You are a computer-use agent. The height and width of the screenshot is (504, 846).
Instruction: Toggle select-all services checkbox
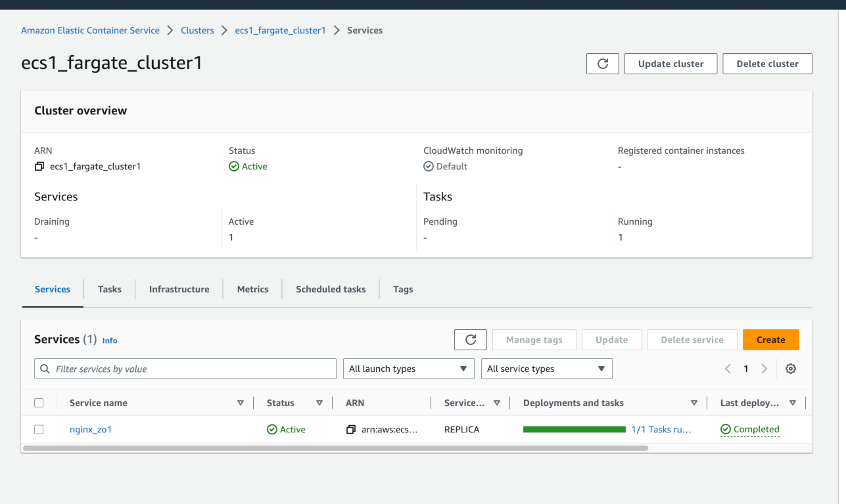(39, 403)
